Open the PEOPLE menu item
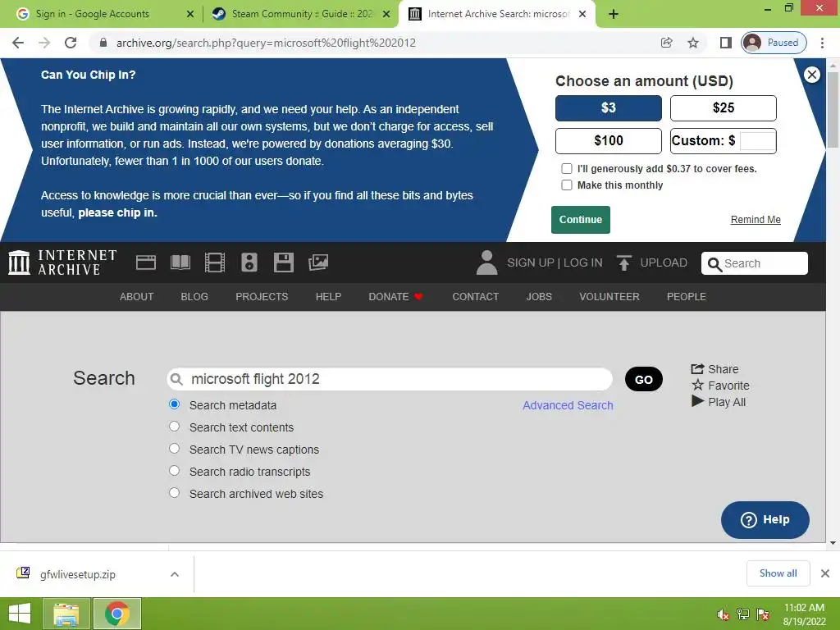Screen dimensions: 840x630 tap(687, 297)
